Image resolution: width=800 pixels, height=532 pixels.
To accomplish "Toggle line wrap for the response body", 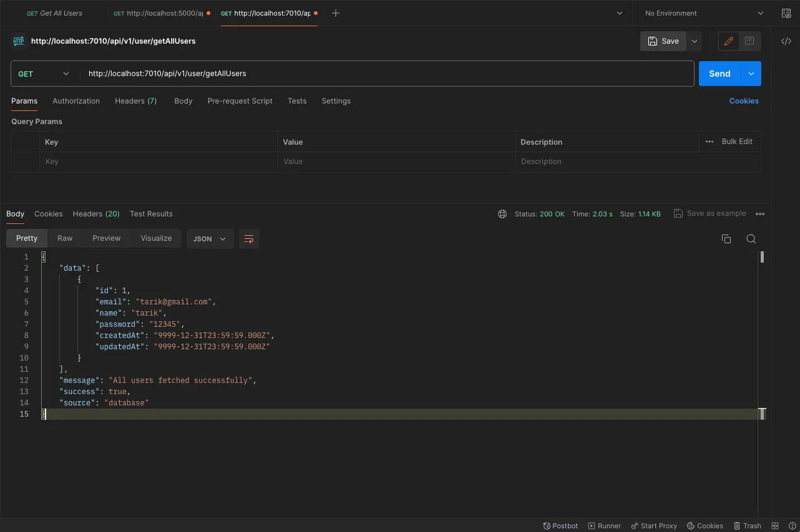I will click(x=249, y=239).
